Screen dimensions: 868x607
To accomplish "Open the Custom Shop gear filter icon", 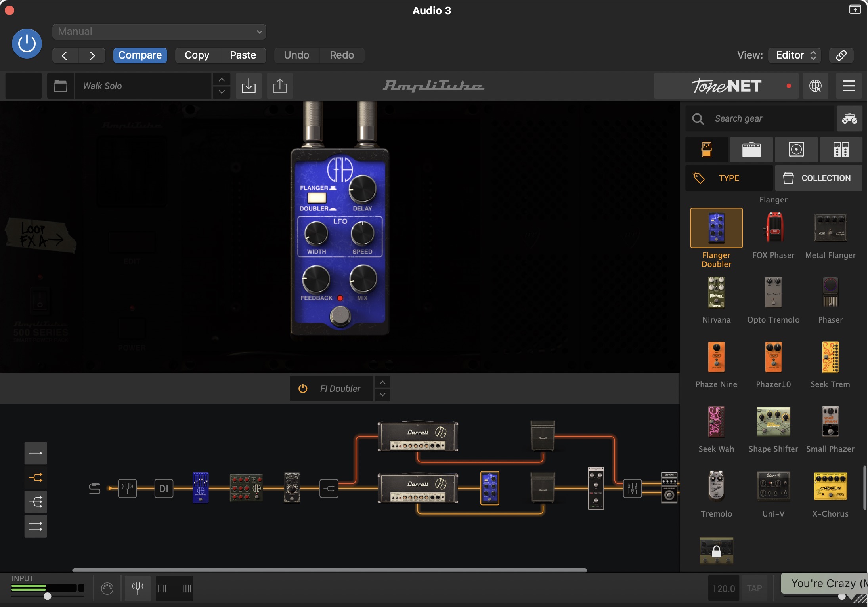I will coord(849,118).
